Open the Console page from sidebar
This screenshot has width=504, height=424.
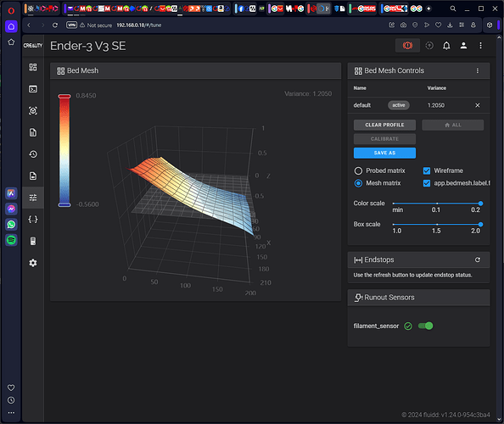33,89
